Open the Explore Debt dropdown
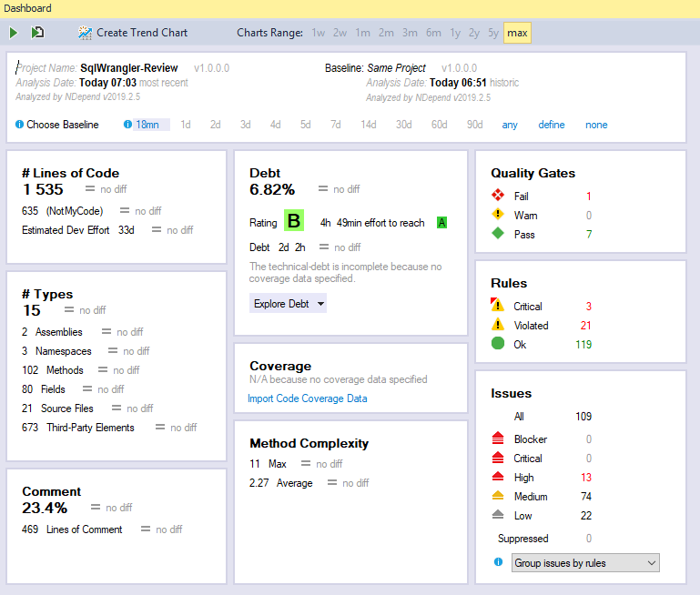Image resolution: width=700 pixels, height=595 pixels. [x=288, y=304]
